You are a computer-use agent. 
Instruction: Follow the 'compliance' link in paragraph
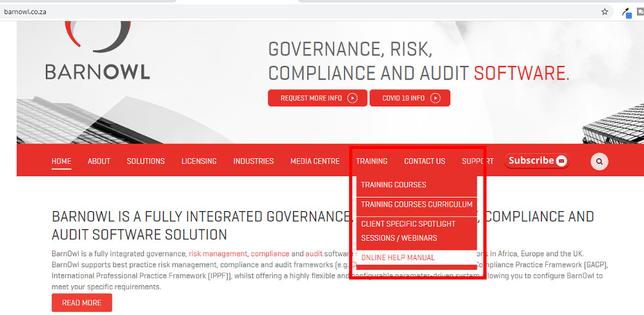(270, 254)
